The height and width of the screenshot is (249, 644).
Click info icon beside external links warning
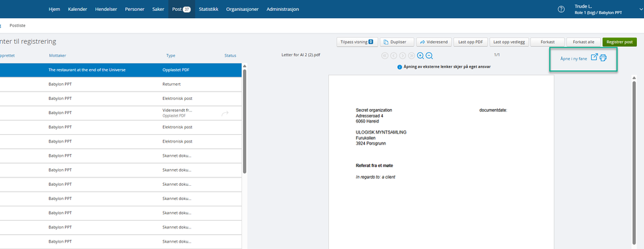click(400, 67)
